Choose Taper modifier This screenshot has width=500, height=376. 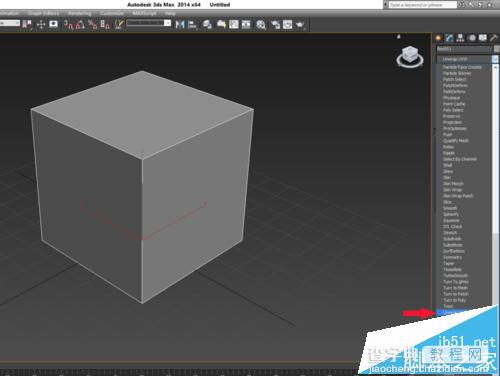[448, 263]
